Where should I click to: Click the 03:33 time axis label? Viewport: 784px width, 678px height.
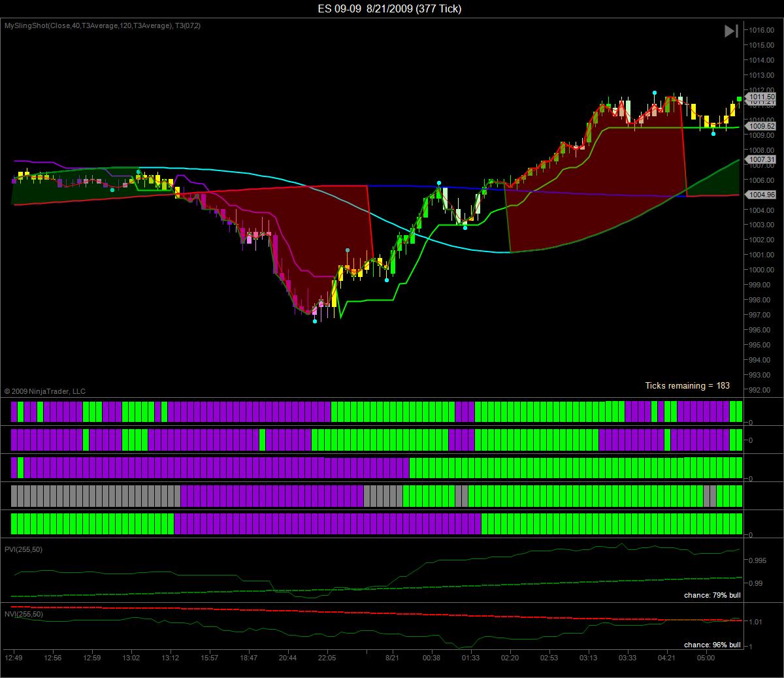click(627, 658)
